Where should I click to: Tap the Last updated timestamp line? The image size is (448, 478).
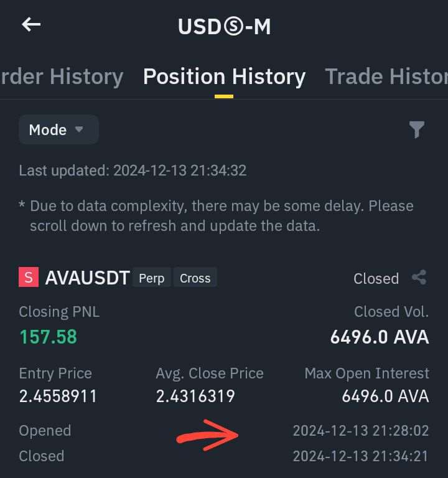coord(133,171)
